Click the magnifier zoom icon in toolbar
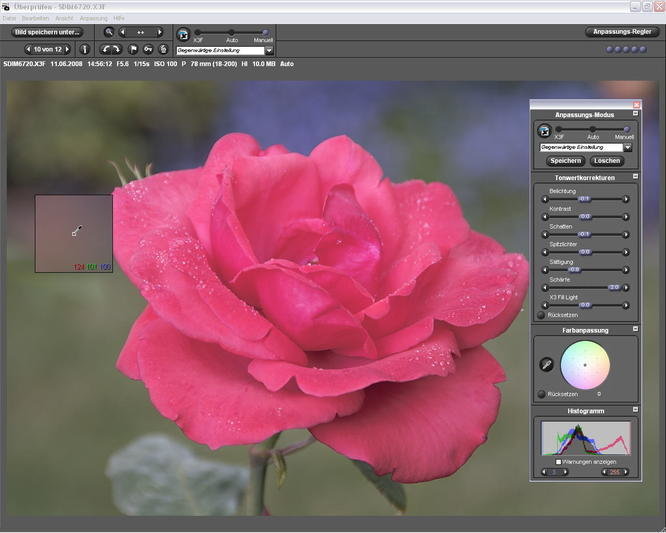Viewport: 666px width, 533px height. pos(109,32)
